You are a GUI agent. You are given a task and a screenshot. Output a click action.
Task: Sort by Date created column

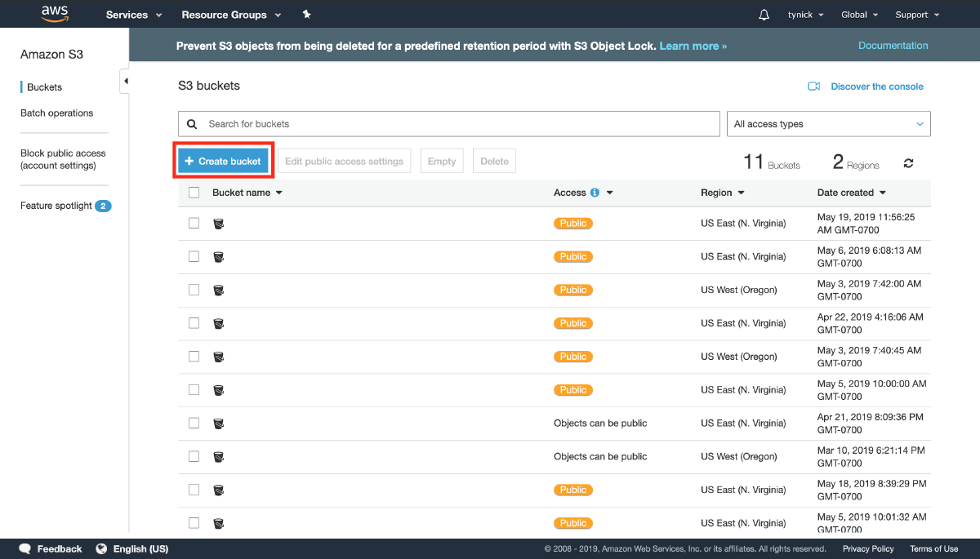click(x=851, y=193)
